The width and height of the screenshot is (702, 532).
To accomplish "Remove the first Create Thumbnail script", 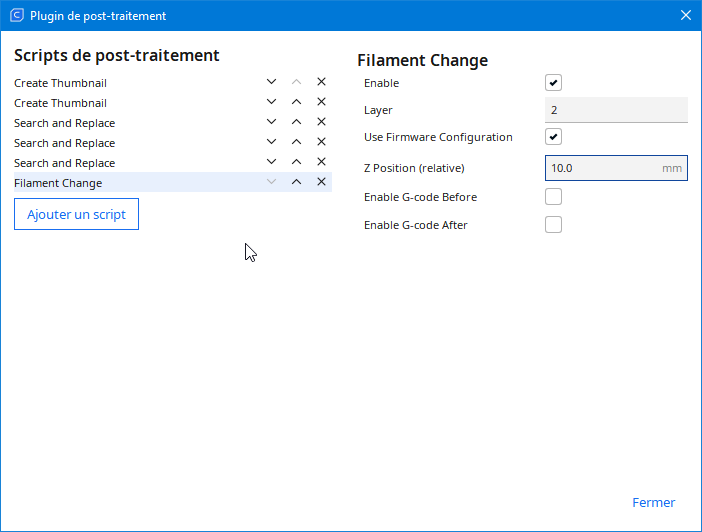I will tap(321, 82).
